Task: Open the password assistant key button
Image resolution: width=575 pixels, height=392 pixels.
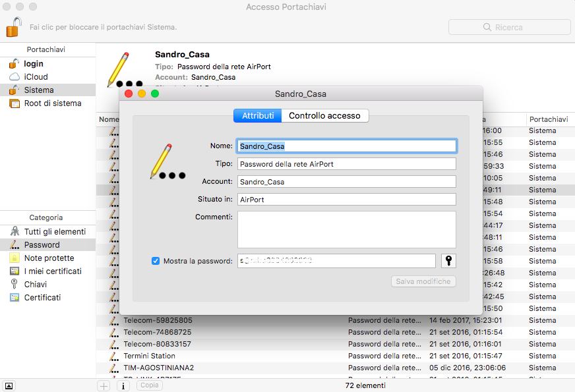Action: (448, 261)
